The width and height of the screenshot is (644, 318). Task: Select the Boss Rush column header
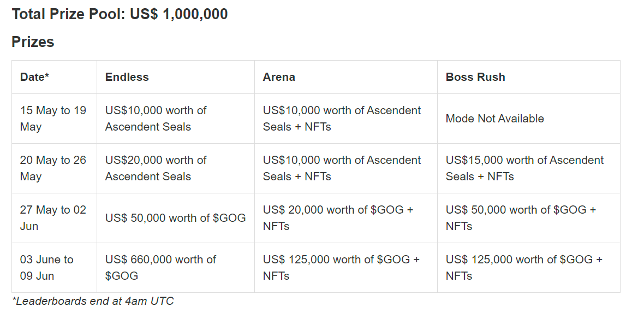[x=475, y=77]
